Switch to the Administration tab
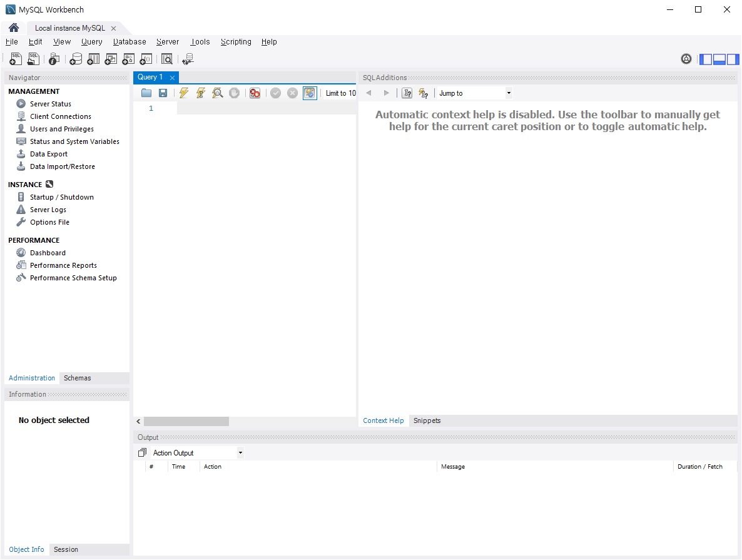 (32, 378)
